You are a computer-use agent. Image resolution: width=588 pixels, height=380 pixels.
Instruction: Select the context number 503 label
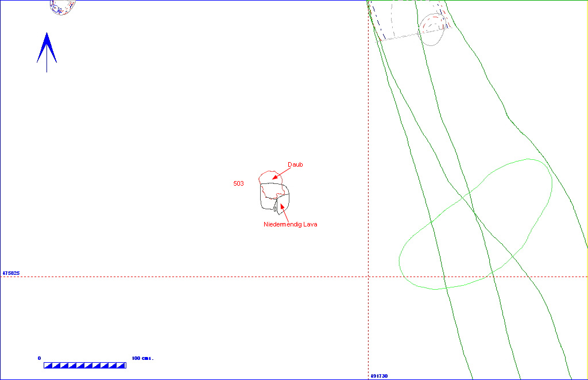coord(238,183)
